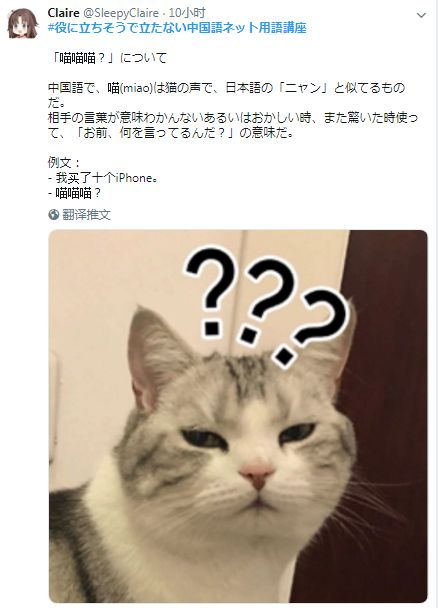The width and height of the screenshot is (438, 608).
Task: Click the cat's left pointed ear in photo
Action: pyautogui.click(x=157, y=357)
